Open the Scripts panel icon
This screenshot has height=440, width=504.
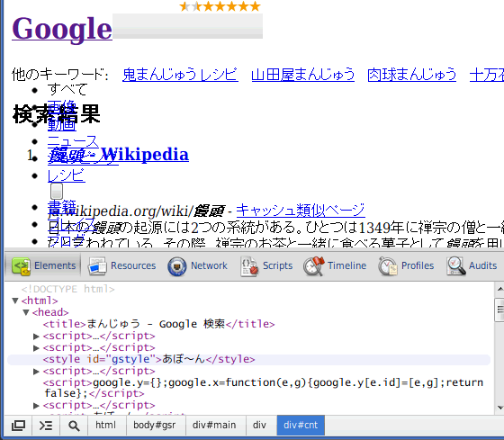[249, 266]
